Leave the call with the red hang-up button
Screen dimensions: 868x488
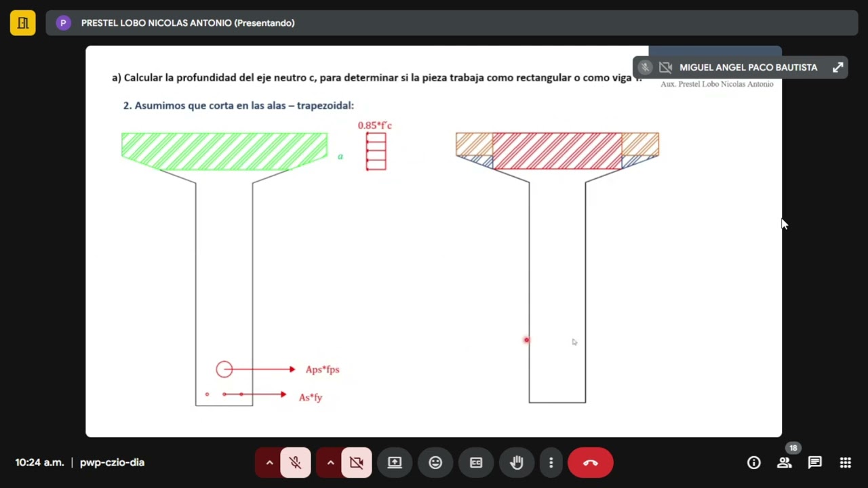pos(591,463)
